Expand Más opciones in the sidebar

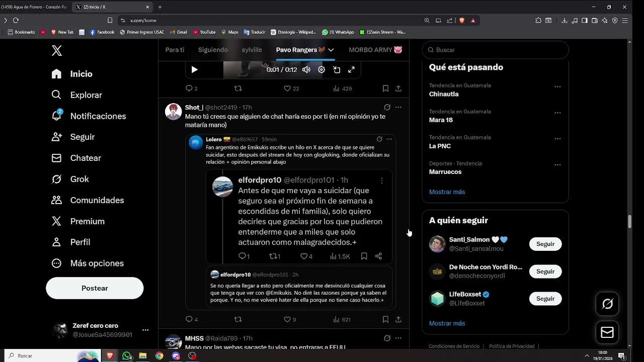coord(88,263)
